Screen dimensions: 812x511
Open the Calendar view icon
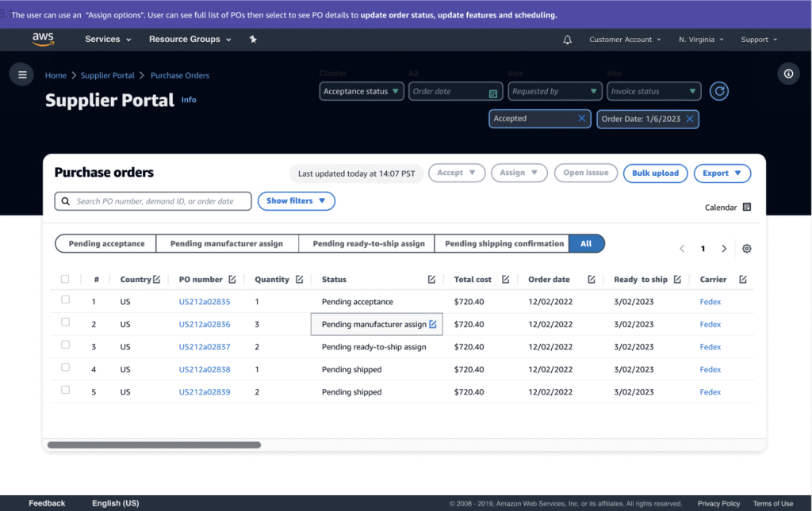(x=746, y=208)
